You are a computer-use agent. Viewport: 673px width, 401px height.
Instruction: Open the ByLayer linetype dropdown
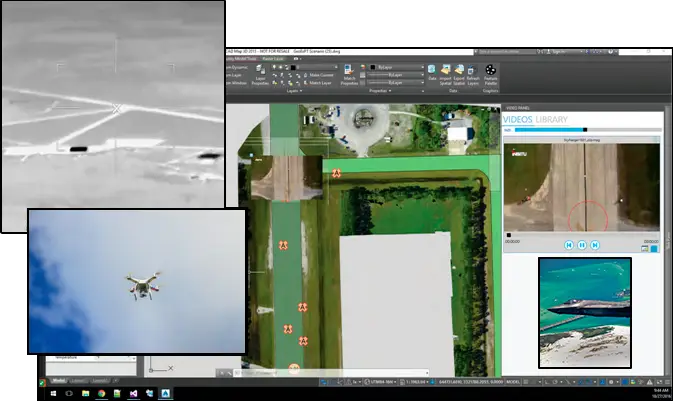click(395, 75)
